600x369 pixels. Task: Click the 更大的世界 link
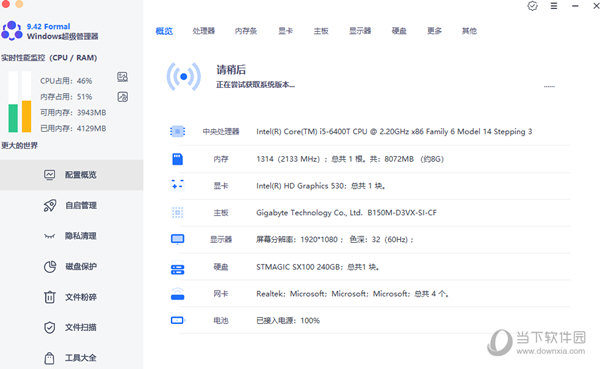(x=20, y=145)
